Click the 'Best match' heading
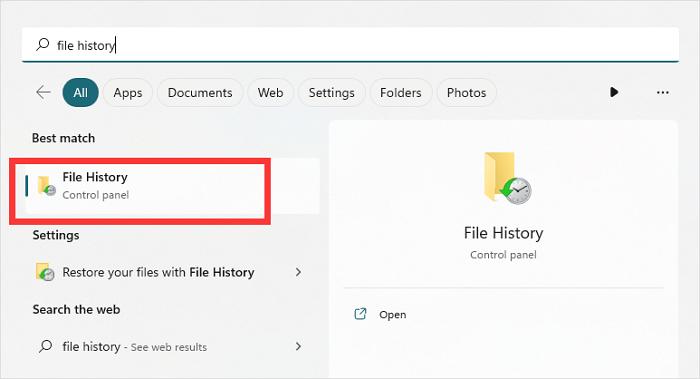Viewport: 700px width, 379px height. 63,138
